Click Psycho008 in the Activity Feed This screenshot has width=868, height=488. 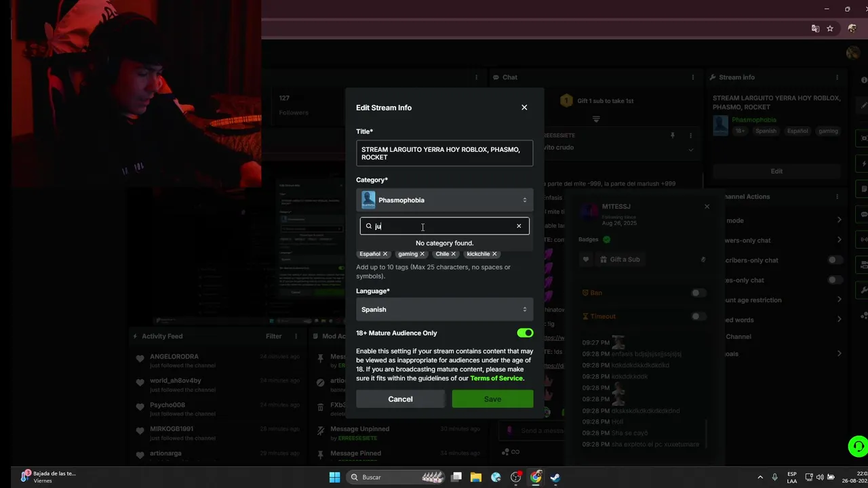167,405
